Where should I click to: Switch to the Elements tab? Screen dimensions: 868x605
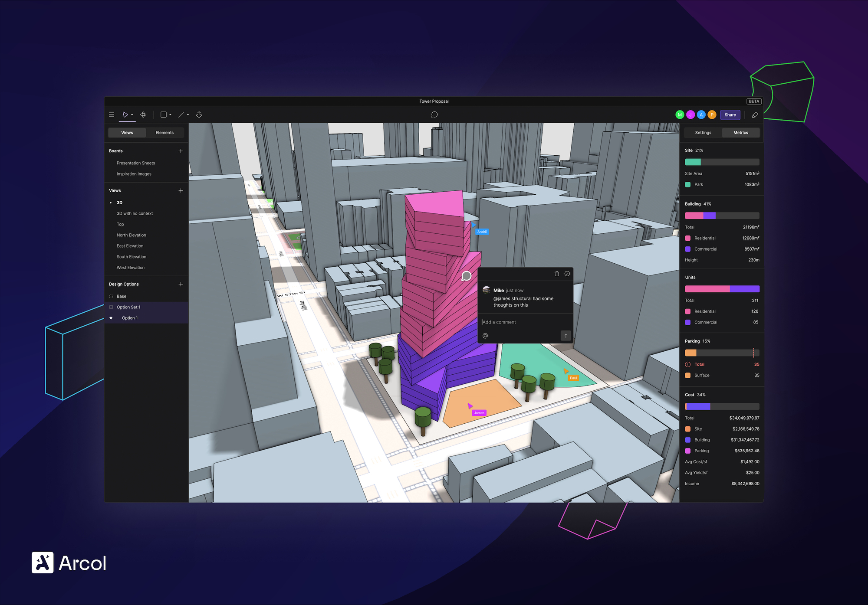tap(164, 133)
